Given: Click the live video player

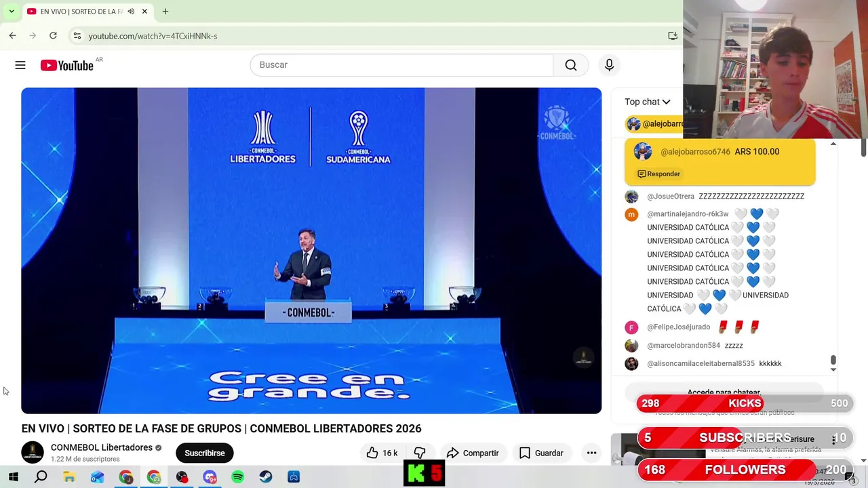Looking at the screenshot, I should point(311,250).
